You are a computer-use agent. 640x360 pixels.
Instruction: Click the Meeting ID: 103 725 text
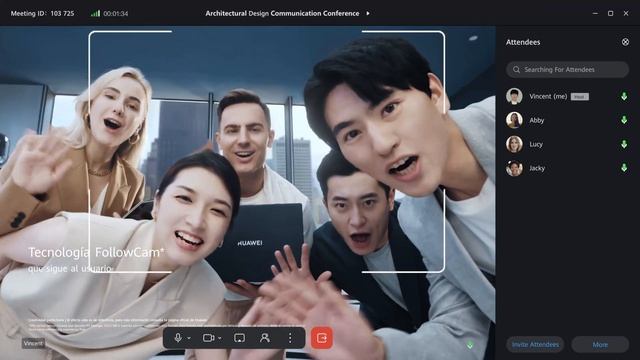coord(42,13)
